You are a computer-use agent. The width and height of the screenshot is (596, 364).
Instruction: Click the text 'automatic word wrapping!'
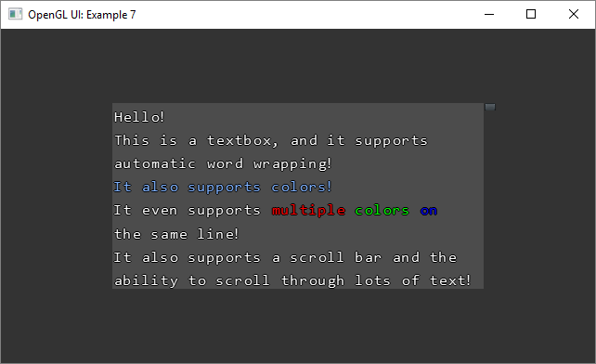(223, 164)
